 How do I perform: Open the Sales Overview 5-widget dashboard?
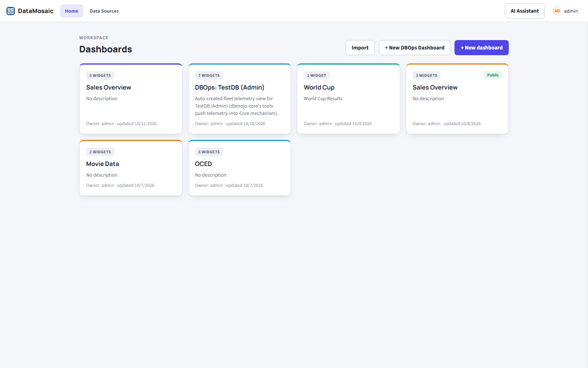coord(131,99)
